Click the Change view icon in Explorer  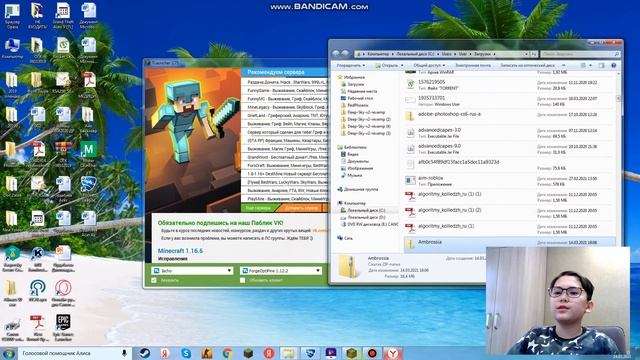[583, 65]
